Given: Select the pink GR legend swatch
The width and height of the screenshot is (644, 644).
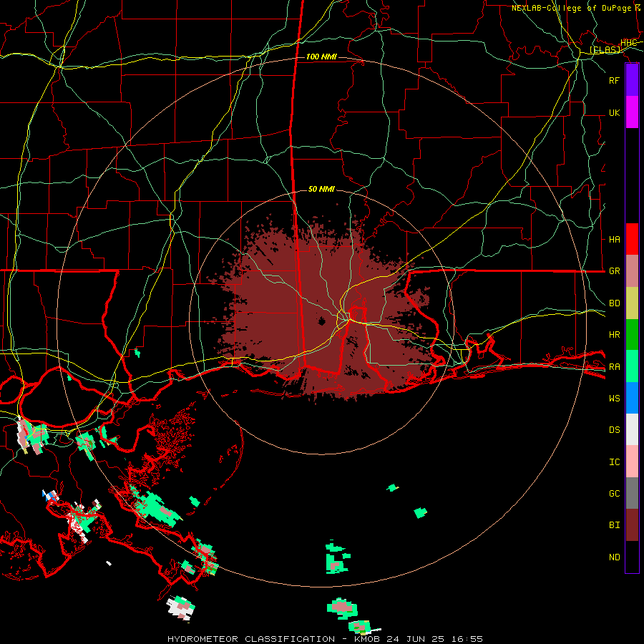Looking at the screenshot, I should pos(632,271).
